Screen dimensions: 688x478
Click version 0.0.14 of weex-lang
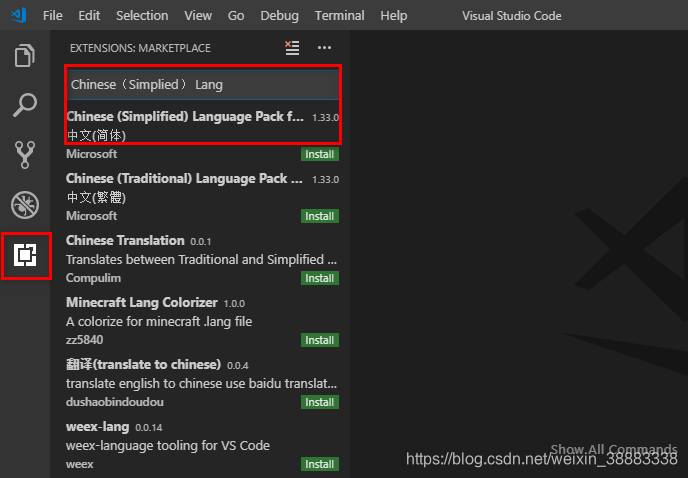tap(149, 428)
